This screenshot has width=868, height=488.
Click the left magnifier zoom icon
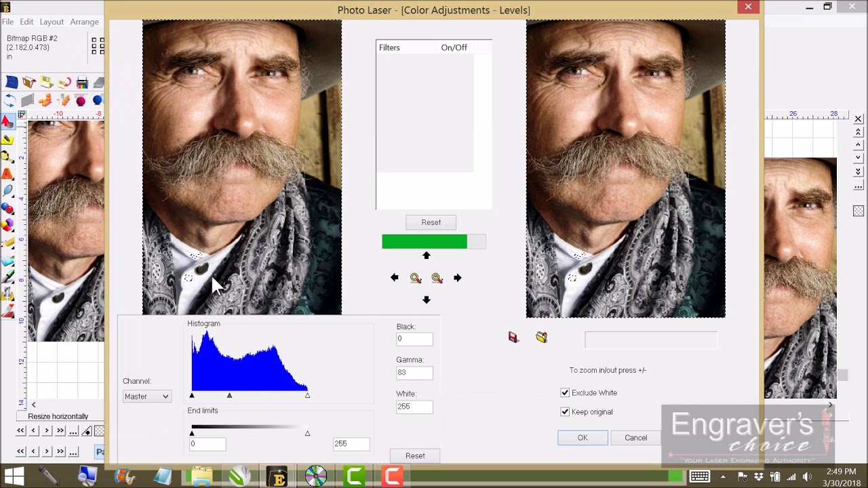point(416,278)
